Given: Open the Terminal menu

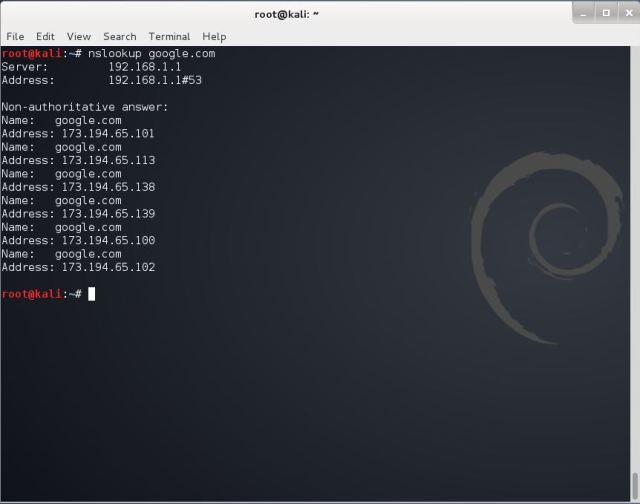Looking at the screenshot, I should 169,36.
